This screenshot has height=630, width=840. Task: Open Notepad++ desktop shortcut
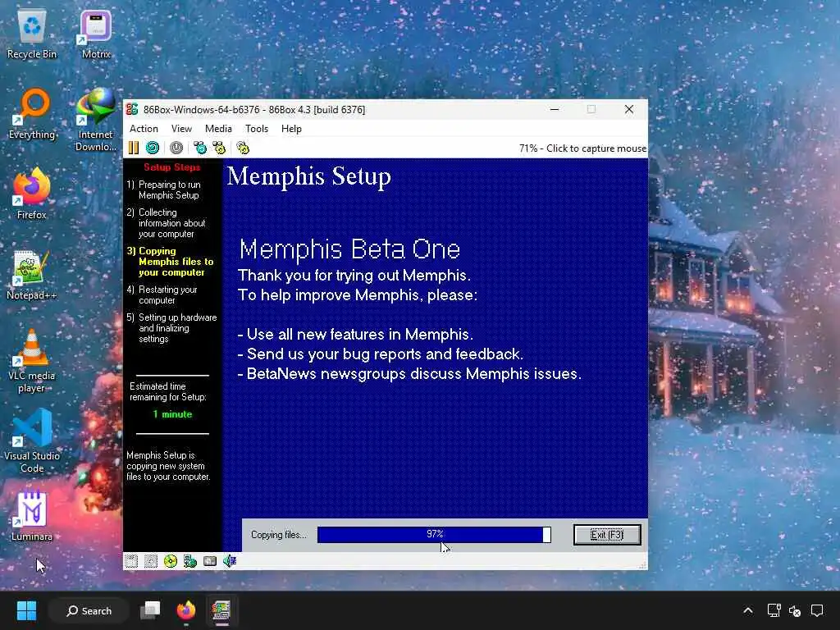(x=32, y=276)
